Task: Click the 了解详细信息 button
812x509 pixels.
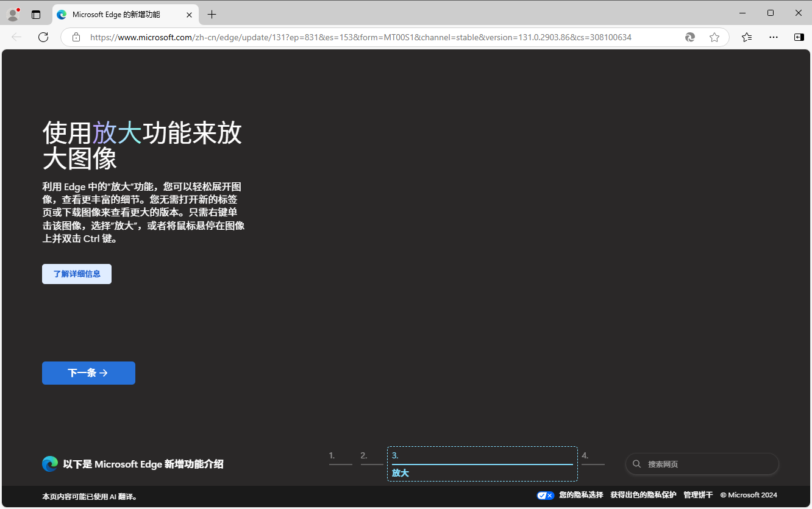Action: click(76, 274)
